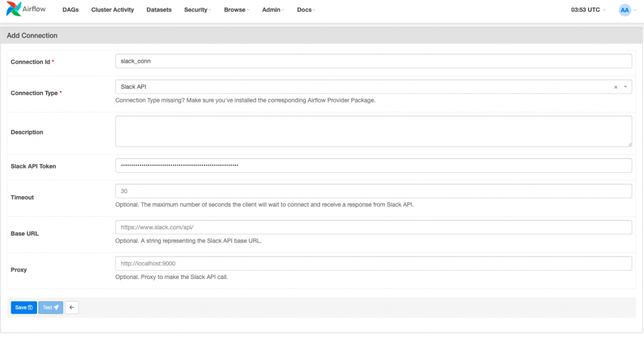Open the Admin dropdown menu

(x=273, y=10)
